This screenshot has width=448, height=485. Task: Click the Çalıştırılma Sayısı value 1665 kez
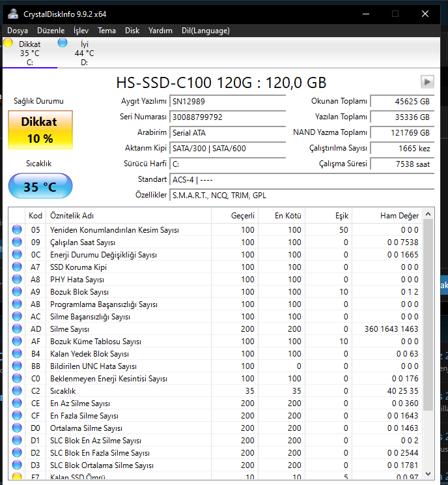[x=402, y=149]
